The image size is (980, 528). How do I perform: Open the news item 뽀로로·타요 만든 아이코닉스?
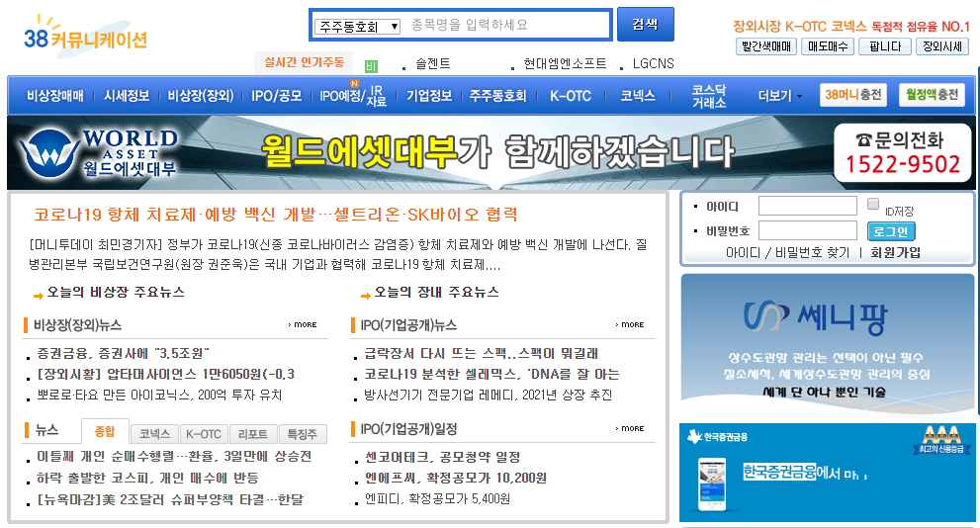(159, 395)
